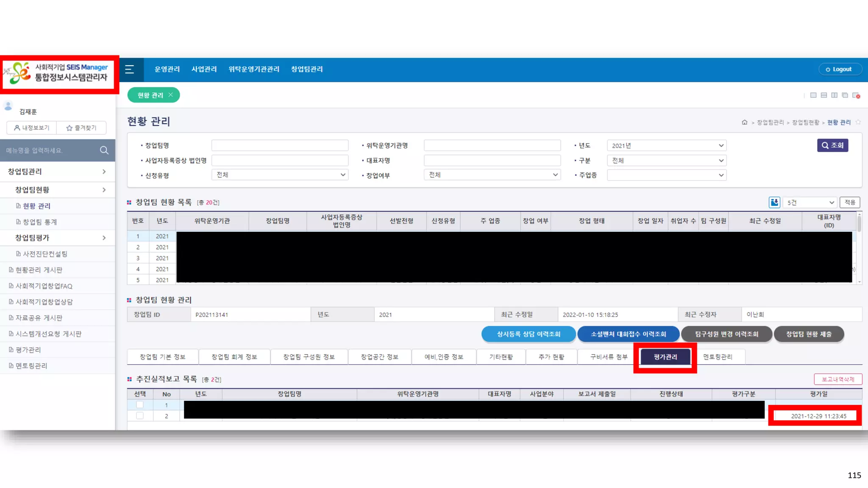This screenshot has width=868, height=488.
Task: Open the 신청유형 dropdown
Action: (x=280, y=175)
